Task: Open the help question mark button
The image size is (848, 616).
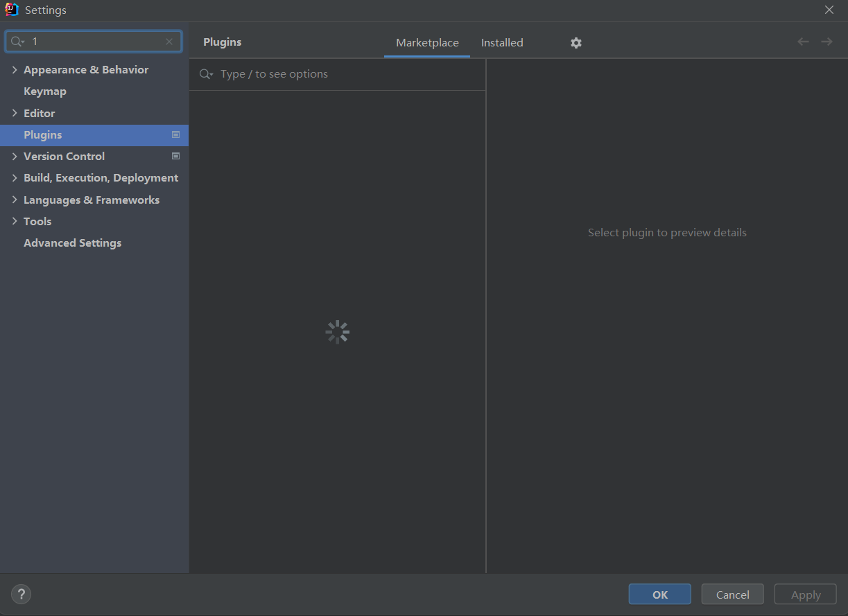Action: (x=21, y=594)
